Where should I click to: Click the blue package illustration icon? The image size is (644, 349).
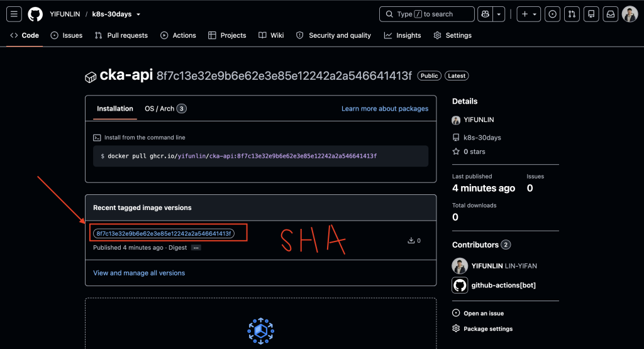point(261,331)
